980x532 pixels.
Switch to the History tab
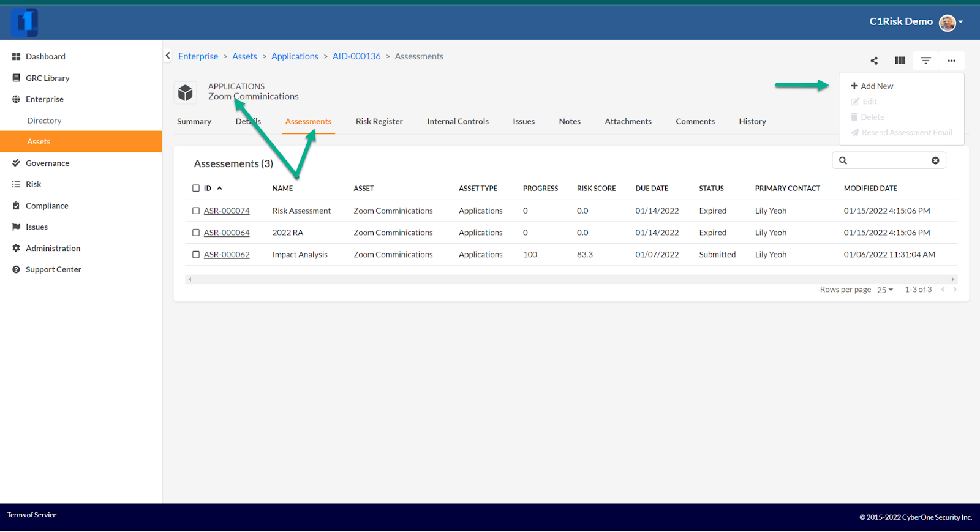click(x=752, y=122)
